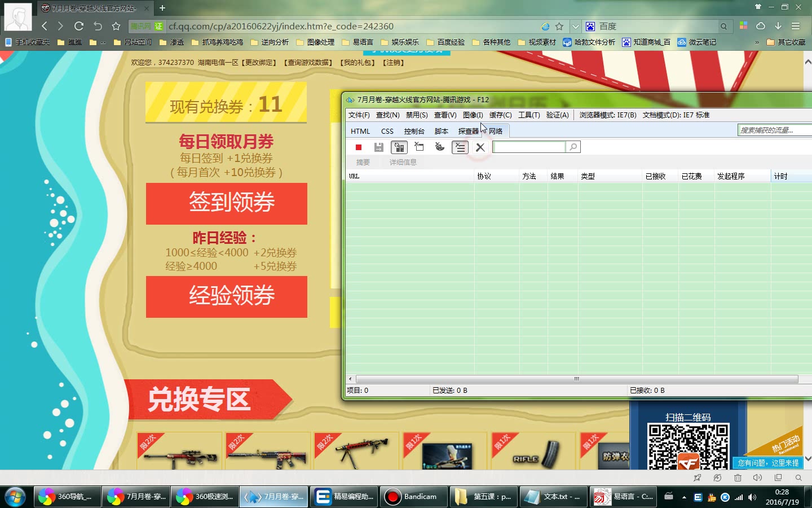Stop network capture with the red square
This screenshot has width=812, height=508.
[x=358, y=147]
